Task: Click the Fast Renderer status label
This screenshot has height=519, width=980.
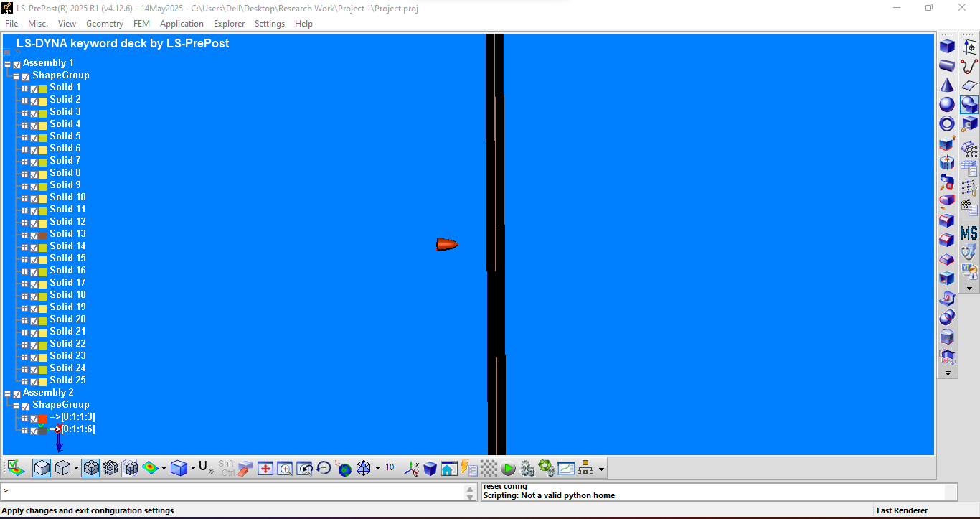Action: [x=902, y=510]
